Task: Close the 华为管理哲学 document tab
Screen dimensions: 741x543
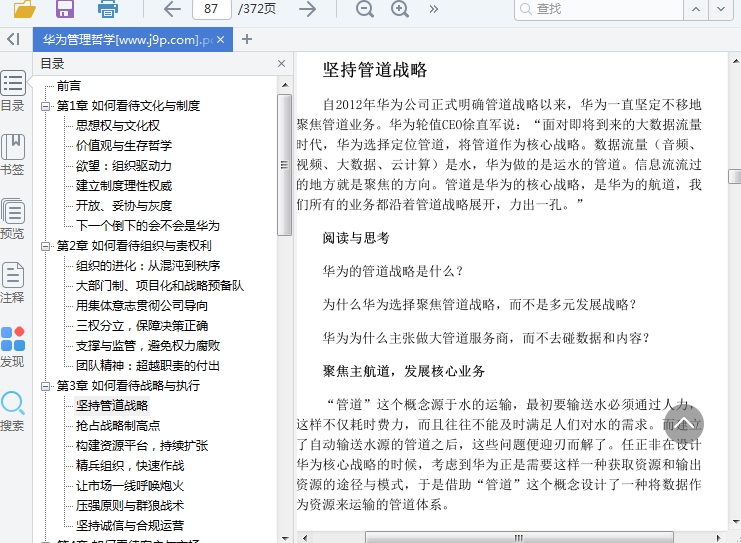Action: (x=221, y=40)
